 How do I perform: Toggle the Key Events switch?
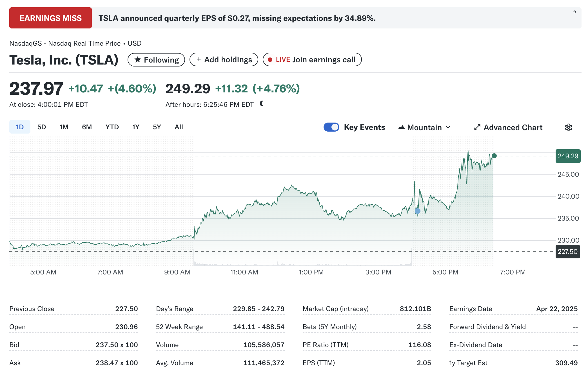pos(331,127)
